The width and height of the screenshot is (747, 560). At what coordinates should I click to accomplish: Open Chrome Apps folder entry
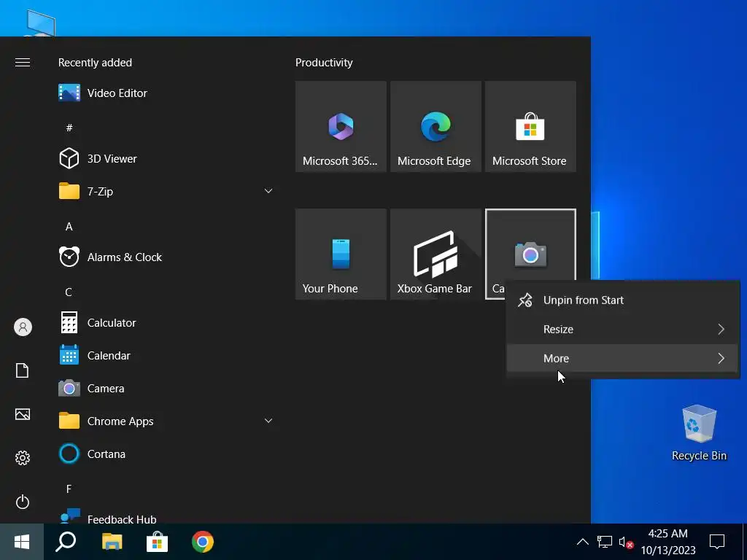tap(166, 421)
